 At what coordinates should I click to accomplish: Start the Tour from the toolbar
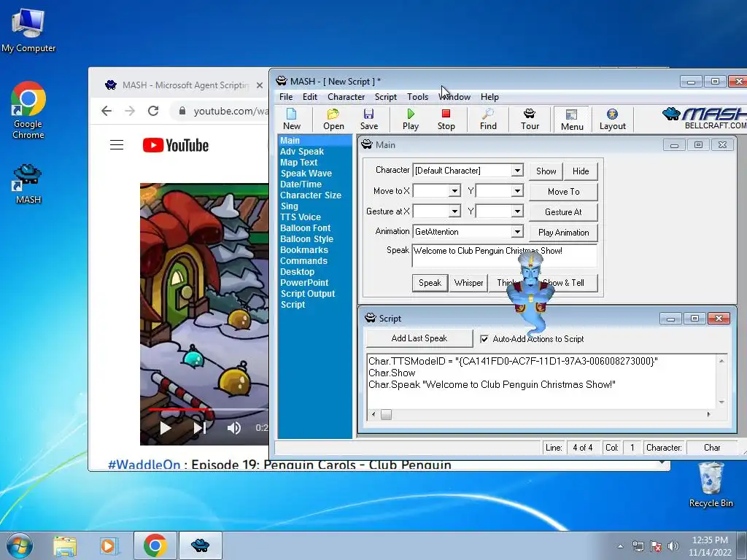click(530, 119)
